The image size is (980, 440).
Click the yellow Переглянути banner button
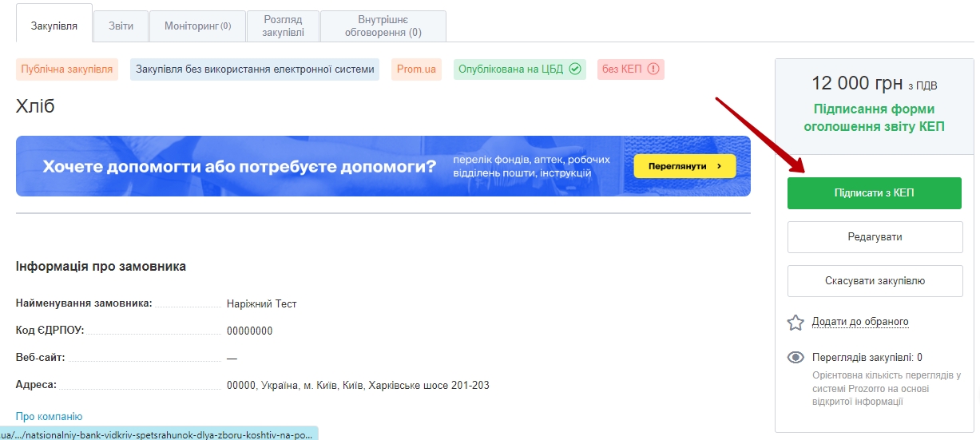(x=684, y=167)
